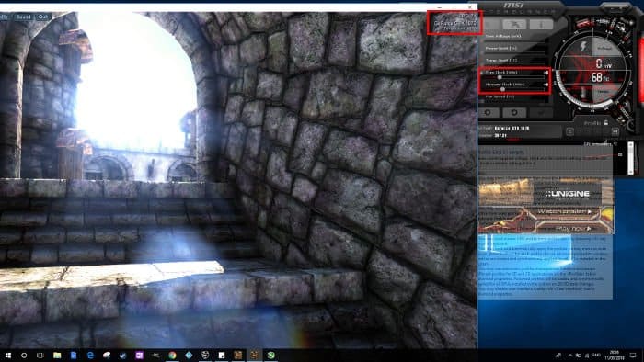Click the 0 mV voltage readout
Viewport: 644px width, 362px height.
point(604,63)
